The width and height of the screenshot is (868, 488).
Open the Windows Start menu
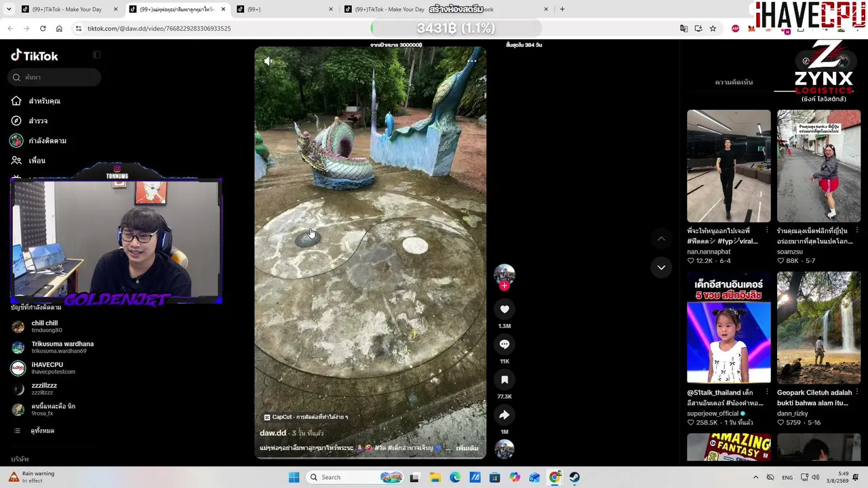click(294, 477)
